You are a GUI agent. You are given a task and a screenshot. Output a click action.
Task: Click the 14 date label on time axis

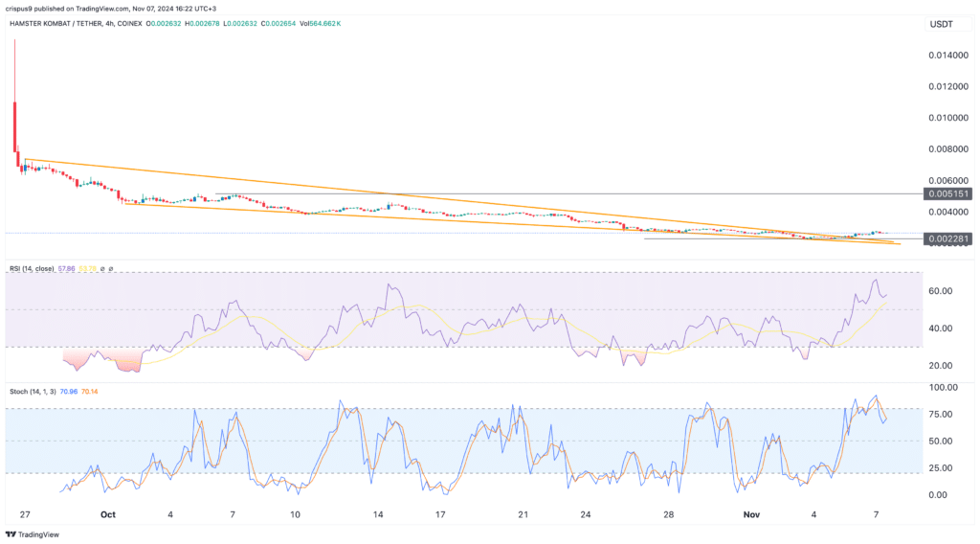coord(378,514)
